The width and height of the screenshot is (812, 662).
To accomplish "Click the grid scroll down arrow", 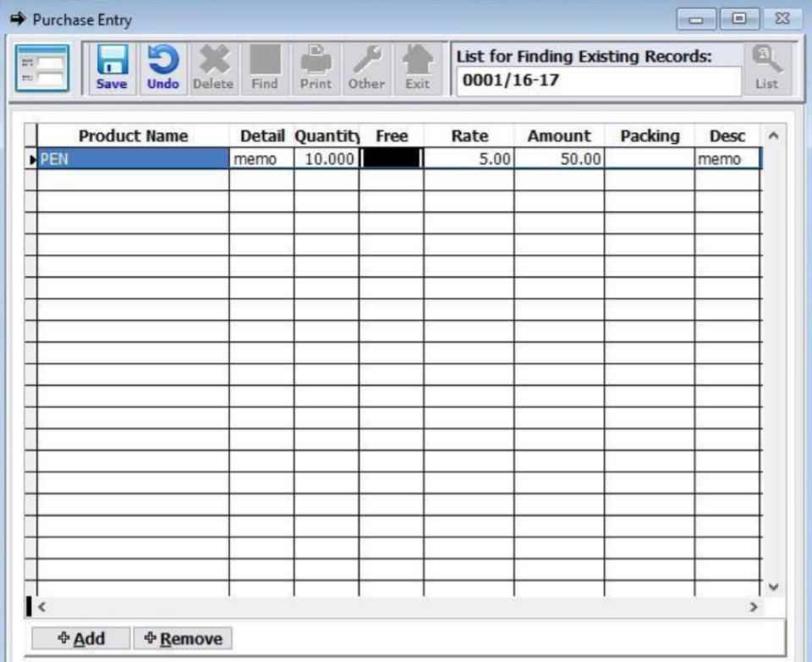I will 774,587.
